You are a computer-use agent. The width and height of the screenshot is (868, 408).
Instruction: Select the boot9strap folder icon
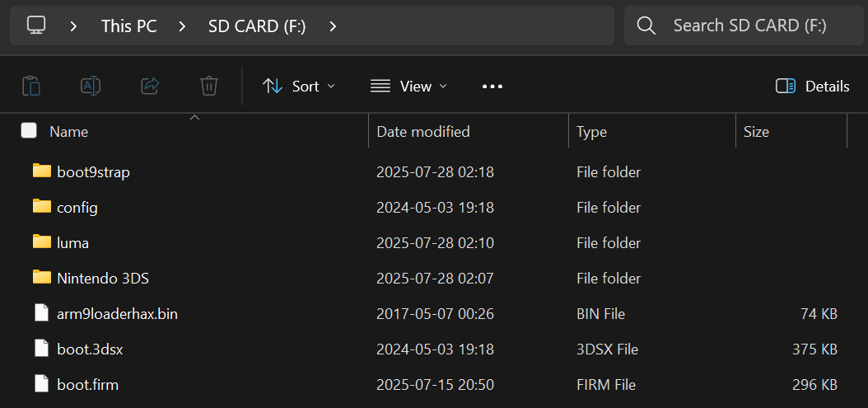[42, 171]
